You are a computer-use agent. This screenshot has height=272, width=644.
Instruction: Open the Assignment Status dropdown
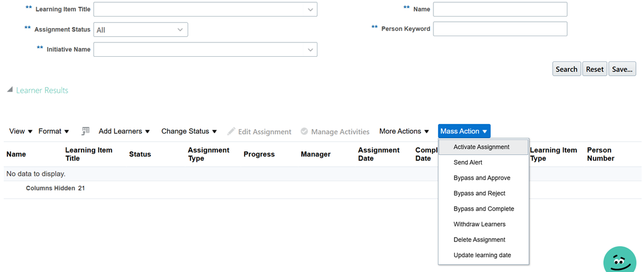pos(180,30)
